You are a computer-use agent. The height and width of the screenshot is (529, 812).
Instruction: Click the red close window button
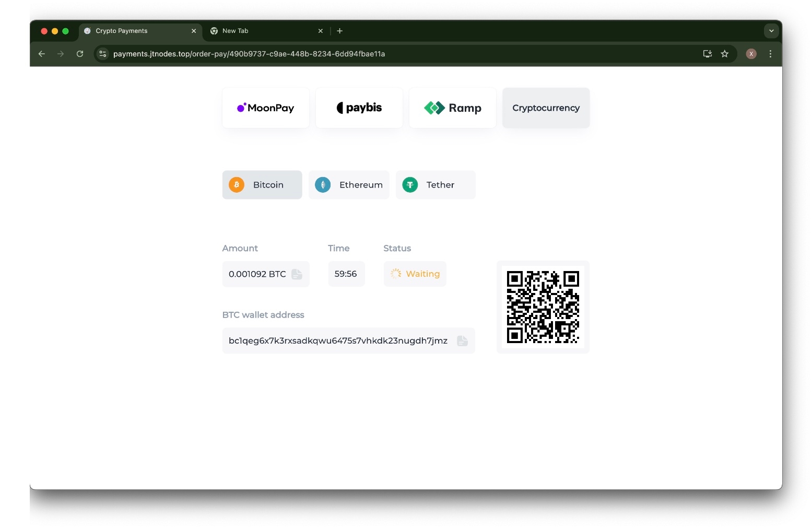tap(44, 31)
